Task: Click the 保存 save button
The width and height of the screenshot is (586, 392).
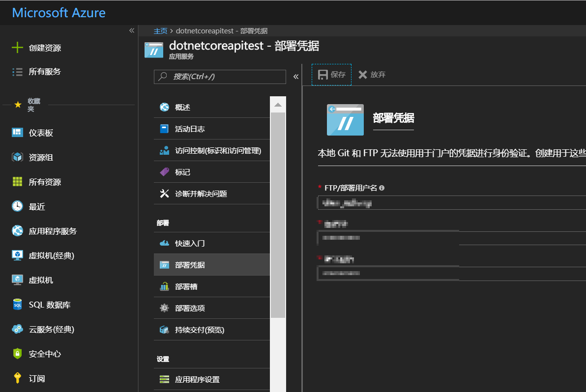Action: (331, 75)
